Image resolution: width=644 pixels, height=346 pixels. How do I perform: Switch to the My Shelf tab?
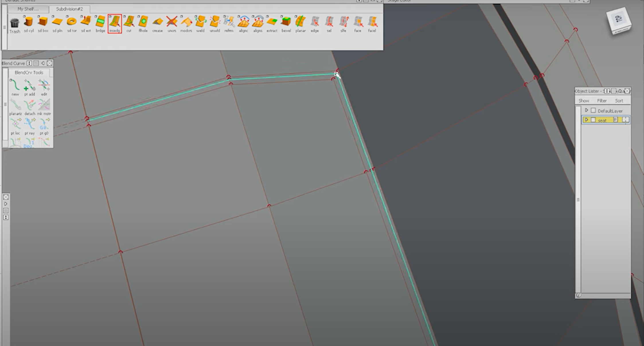click(x=28, y=9)
